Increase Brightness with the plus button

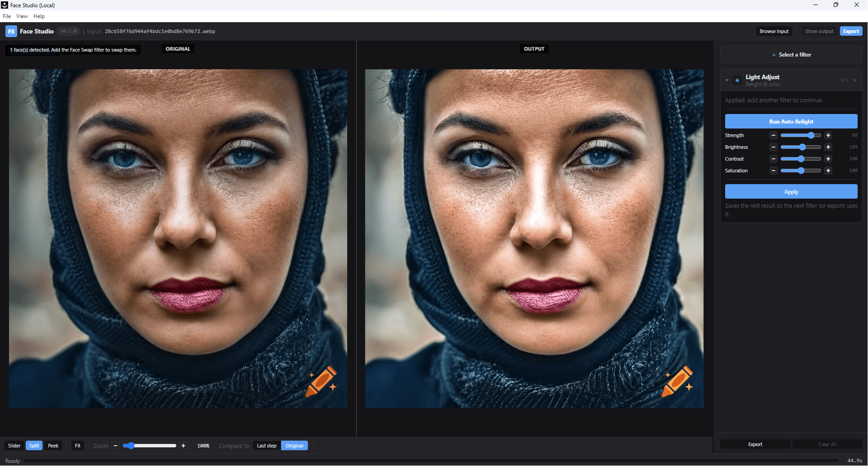(828, 147)
